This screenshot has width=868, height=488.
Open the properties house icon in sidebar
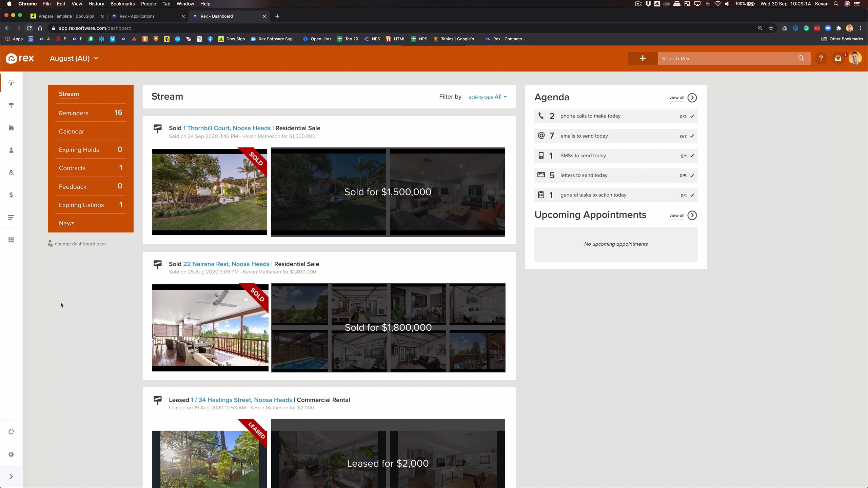click(x=11, y=128)
